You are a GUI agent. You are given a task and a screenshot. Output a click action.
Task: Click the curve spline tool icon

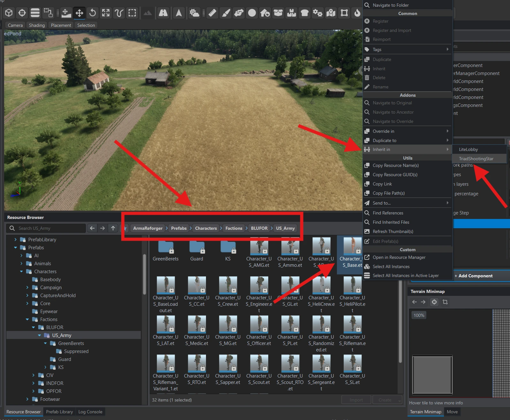click(x=119, y=13)
